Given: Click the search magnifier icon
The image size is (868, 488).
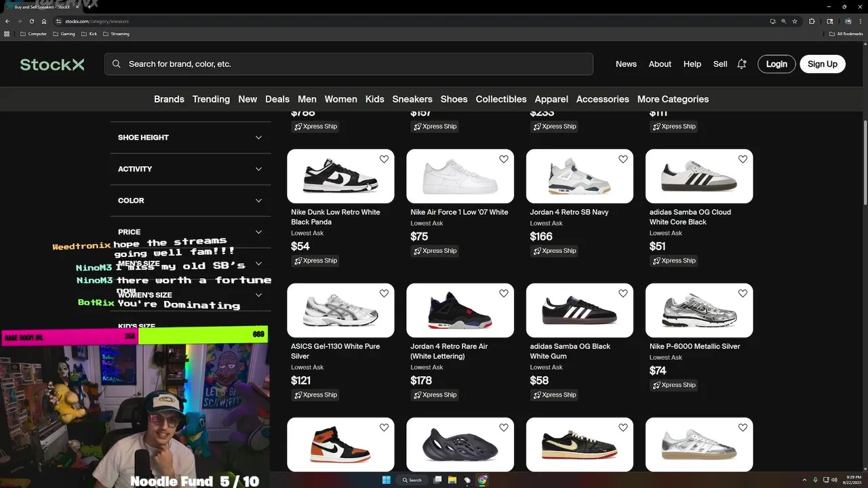Looking at the screenshot, I should coord(116,64).
